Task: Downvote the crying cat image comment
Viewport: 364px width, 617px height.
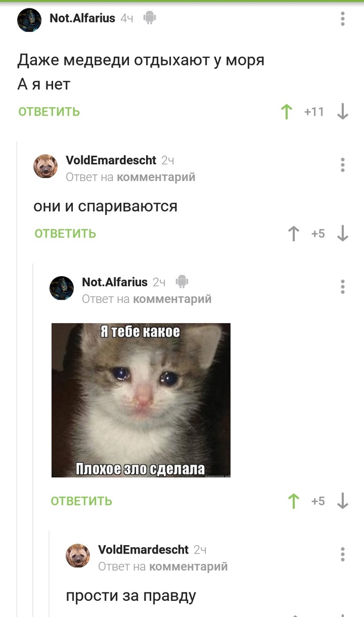Action: (343, 502)
